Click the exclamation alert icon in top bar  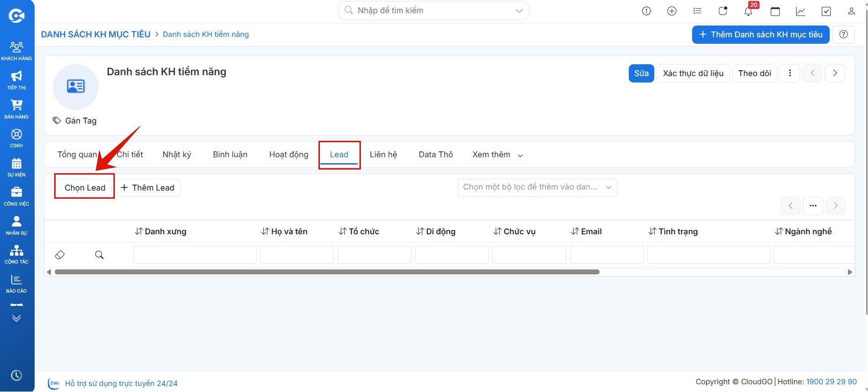647,11
